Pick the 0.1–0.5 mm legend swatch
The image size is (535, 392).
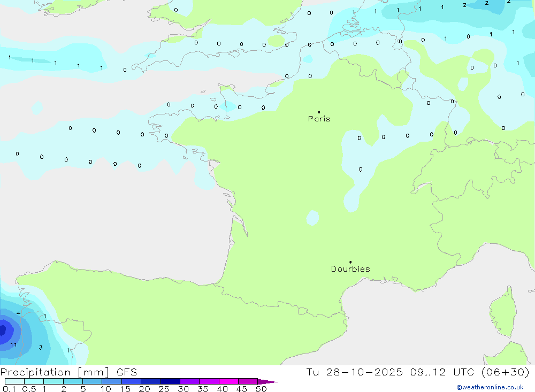tap(14, 381)
